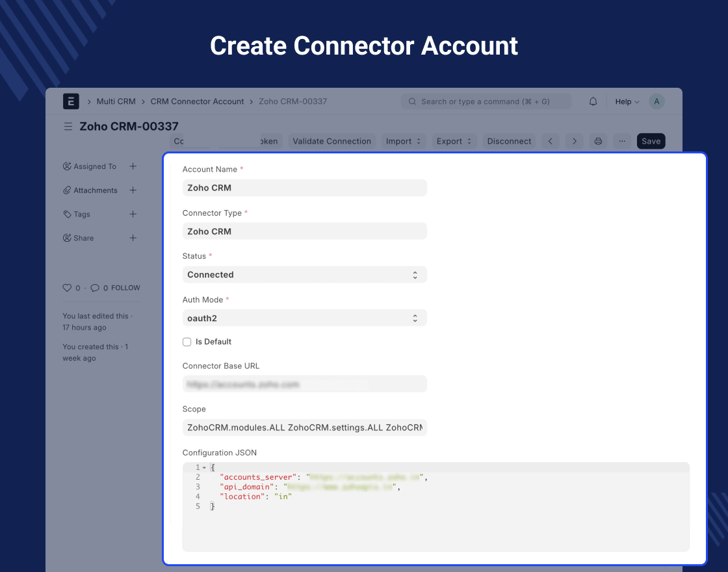Open the Auth Mode dropdown
The height and width of the screenshot is (572, 728).
click(x=304, y=318)
